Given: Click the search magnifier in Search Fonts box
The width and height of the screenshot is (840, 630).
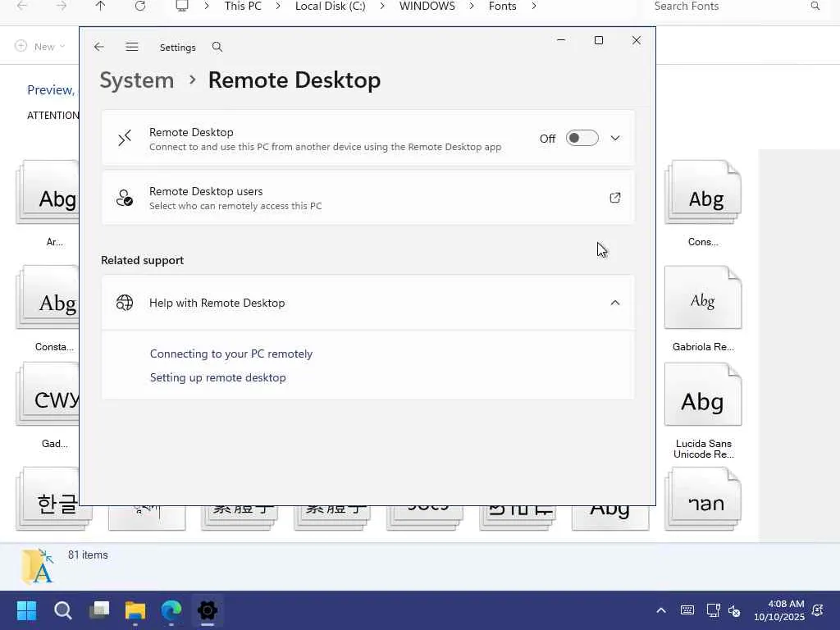Looking at the screenshot, I should [815, 6].
